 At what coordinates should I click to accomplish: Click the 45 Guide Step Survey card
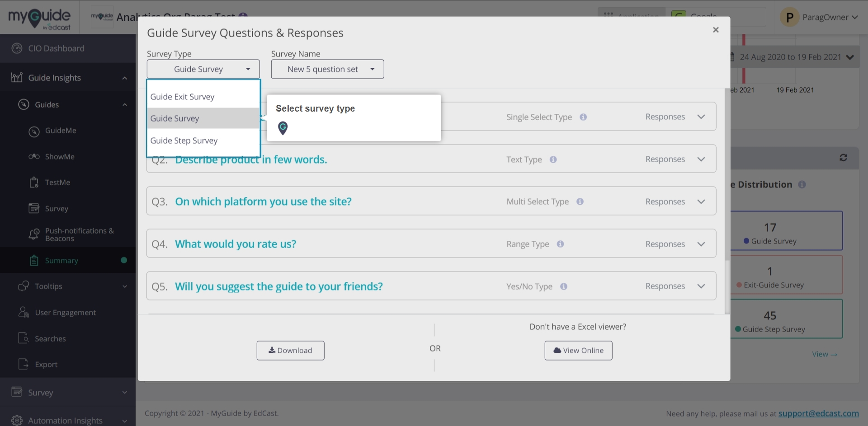787,319
